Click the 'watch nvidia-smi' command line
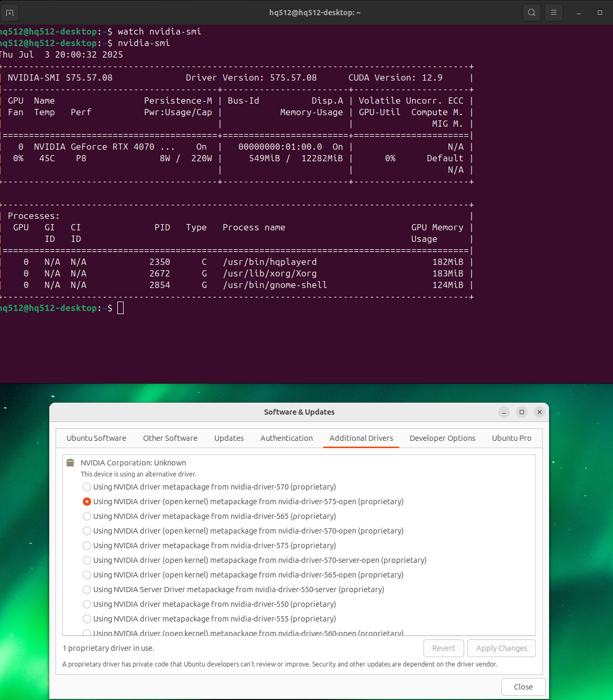The width and height of the screenshot is (613, 700). pyautogui.click(x=159, y=31)
